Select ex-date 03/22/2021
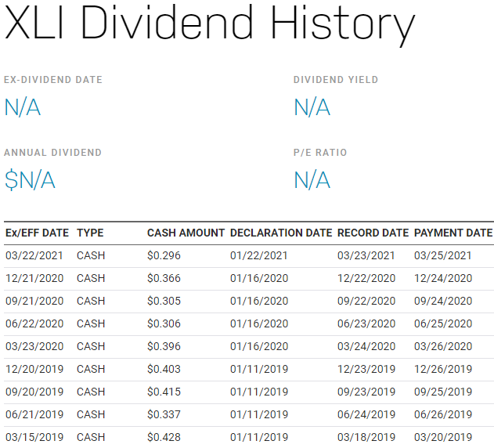The height and width of the screenshot is (448, 494). pyautogui.click(x=34, y=255)
